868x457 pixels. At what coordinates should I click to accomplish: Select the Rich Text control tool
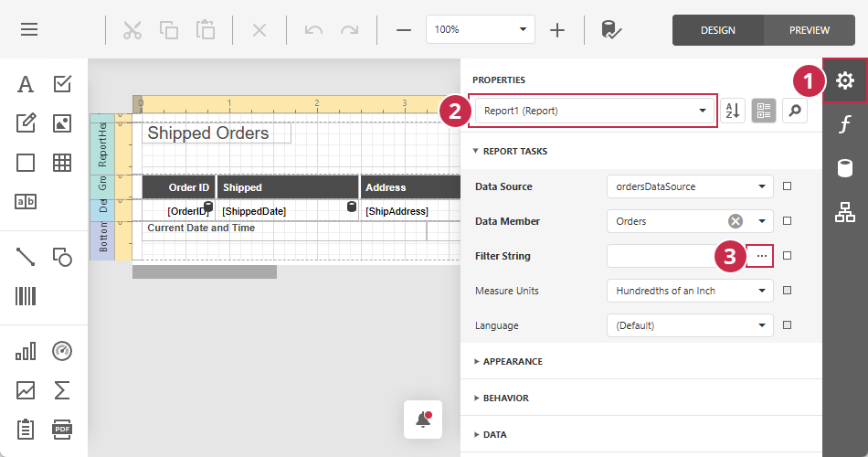click(x=26, y=122)
